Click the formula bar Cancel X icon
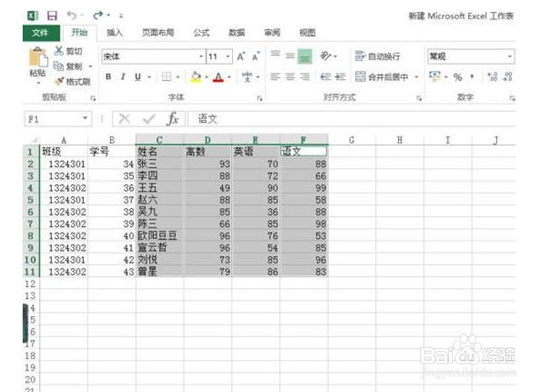Screen dimensions: 548x392 (x=124, y=119)
